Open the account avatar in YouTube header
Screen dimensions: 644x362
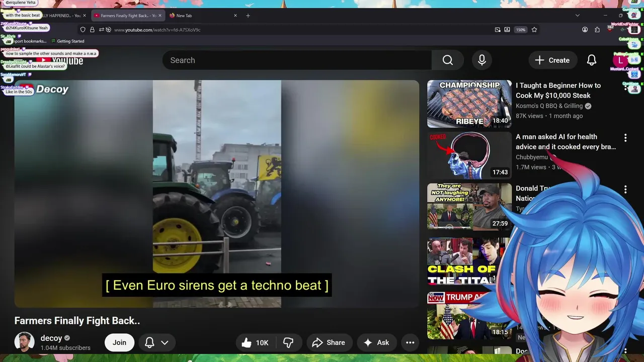[620, 60]
